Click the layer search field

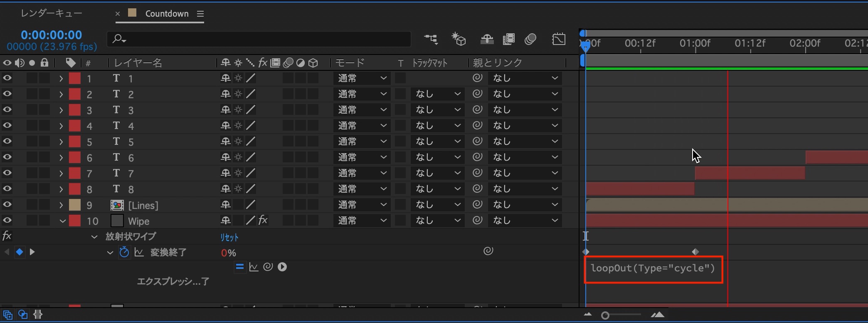tap(259, 39)
